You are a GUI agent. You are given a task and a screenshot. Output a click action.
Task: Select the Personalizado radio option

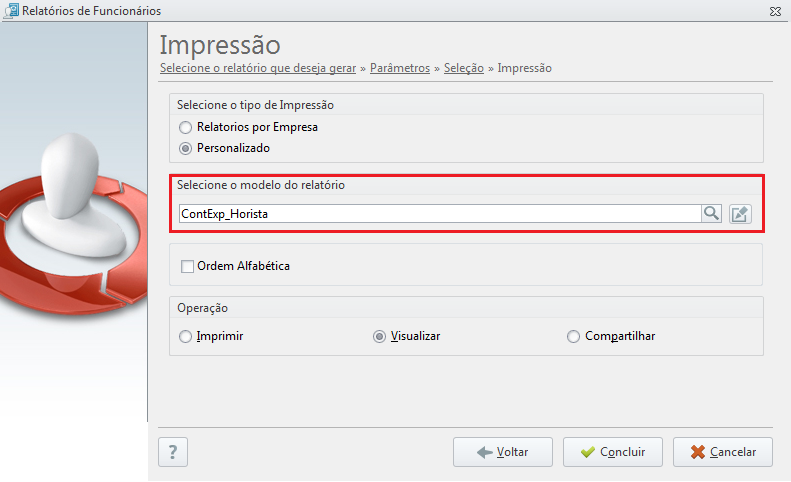(186, 148)
